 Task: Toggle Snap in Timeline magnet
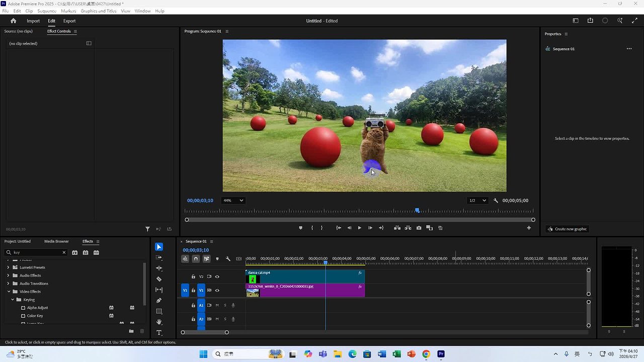[196, 259]
